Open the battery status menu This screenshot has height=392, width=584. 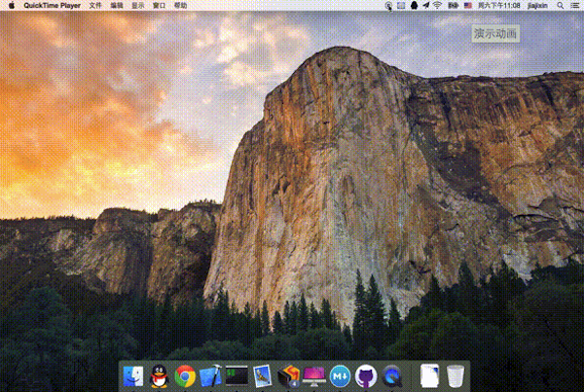[453, 5]
